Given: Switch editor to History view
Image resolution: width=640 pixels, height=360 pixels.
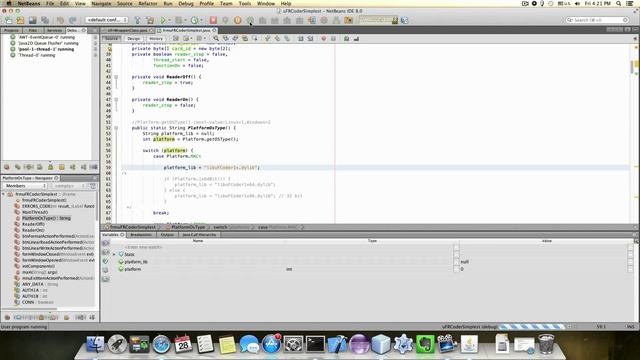Looking at the screenshot, I should point(156,38).
